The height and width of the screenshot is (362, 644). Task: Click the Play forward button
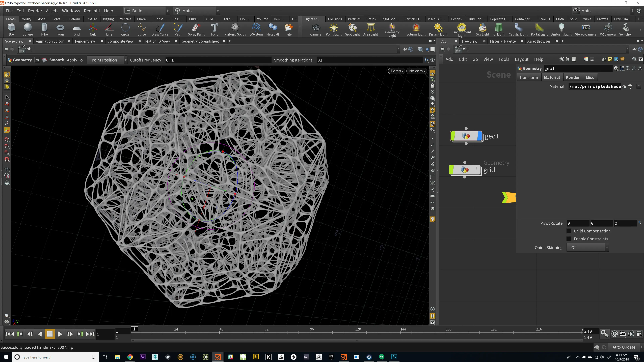(60, 334)
